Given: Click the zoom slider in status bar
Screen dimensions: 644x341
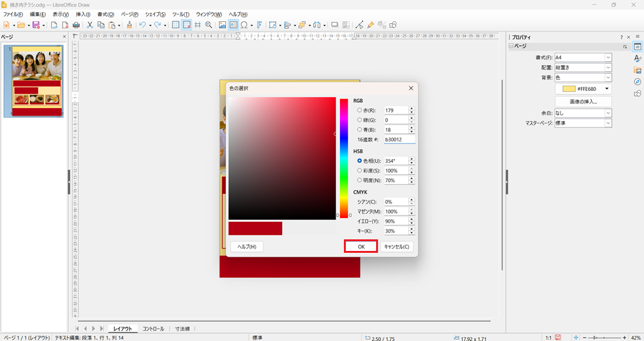Looking at the screenshot, I should click(604, 338).
